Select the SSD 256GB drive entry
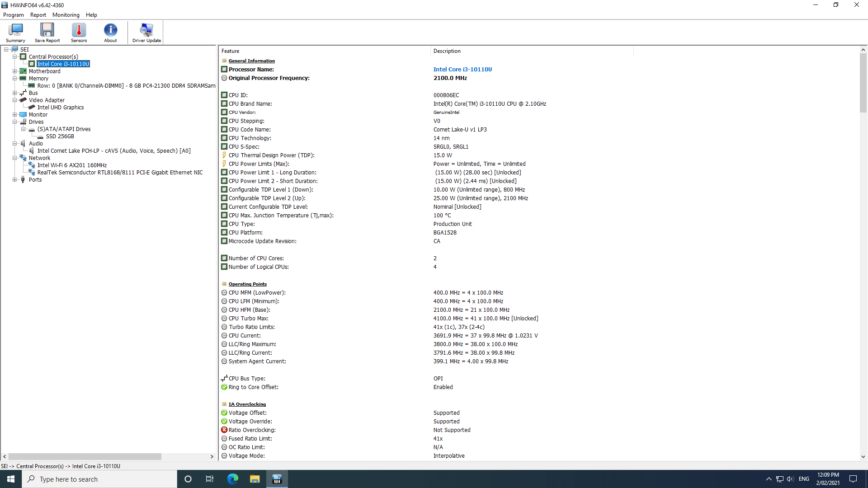Image resolution: width=868 pixels, height=488 pixels. [x=60, y=136]
